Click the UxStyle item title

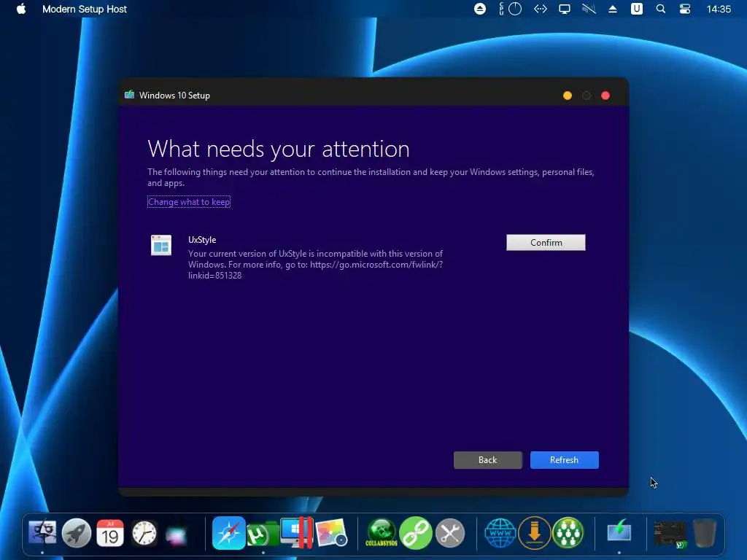pos(202,239)
